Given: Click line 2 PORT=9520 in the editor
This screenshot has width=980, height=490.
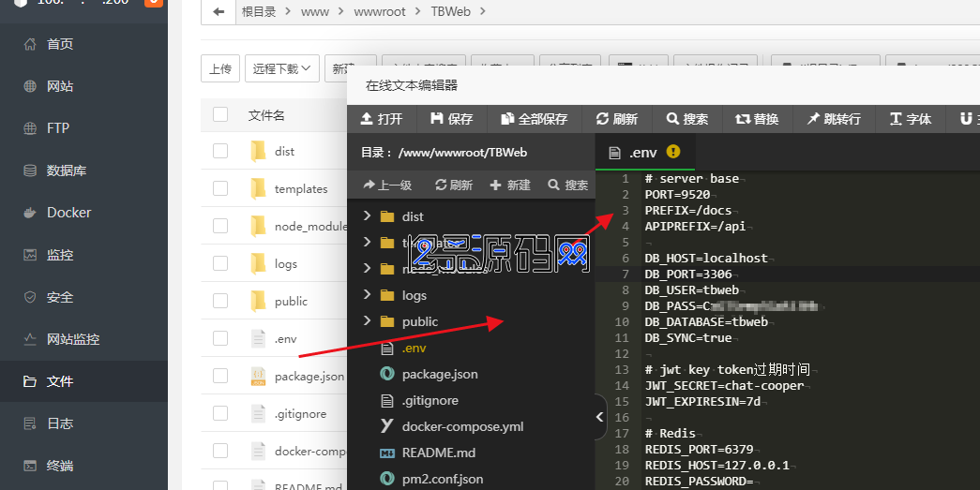Looking at the screenshot, I should pos(677,195).
